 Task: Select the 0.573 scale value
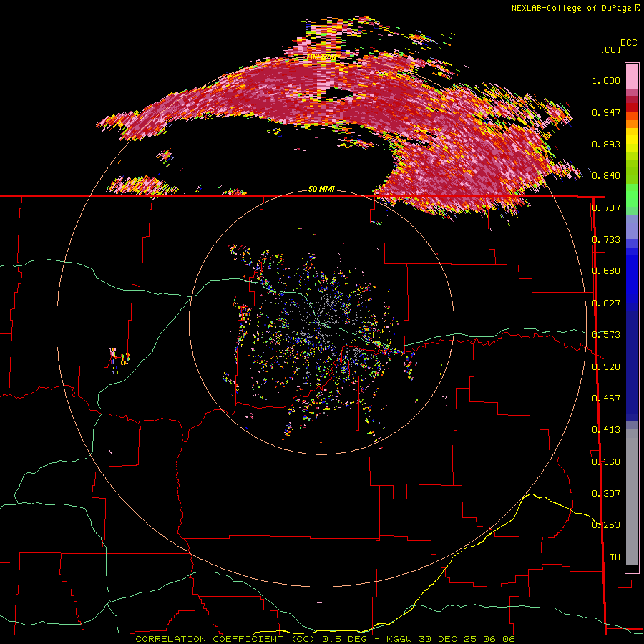point(606,335)
